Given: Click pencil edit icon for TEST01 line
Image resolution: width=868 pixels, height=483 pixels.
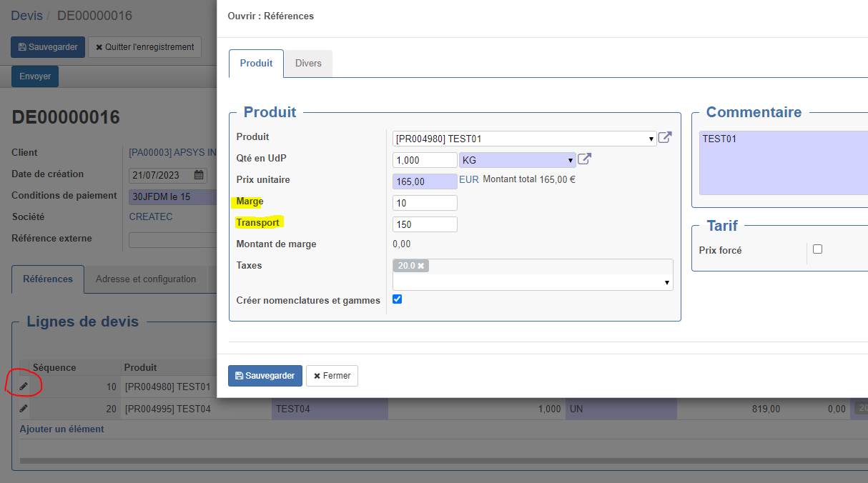Looking at the screenshot, I should 24,387.
